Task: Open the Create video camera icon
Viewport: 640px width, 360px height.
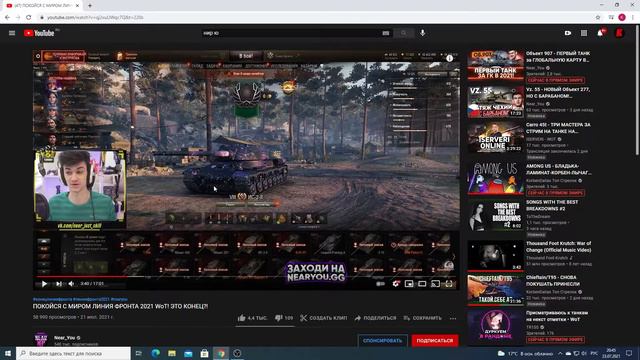Action: pos(568,33)
